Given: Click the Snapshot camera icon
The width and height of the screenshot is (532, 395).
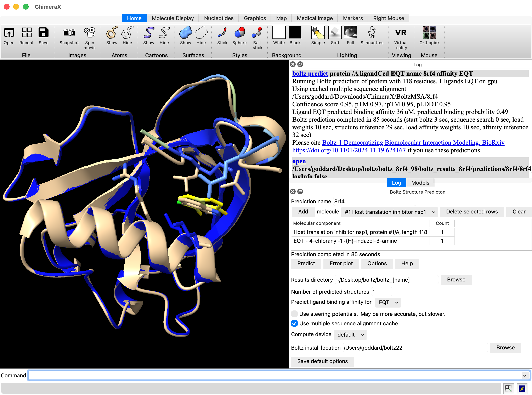Looking at the screenshot, I should pyautogui.click(x=69, y=33).
